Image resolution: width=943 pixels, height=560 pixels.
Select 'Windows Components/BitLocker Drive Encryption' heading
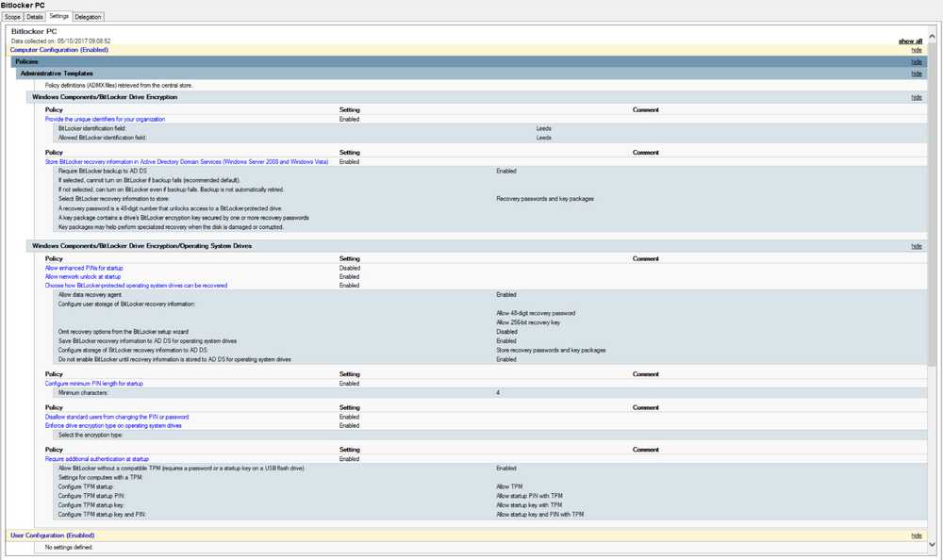(x=105, y=97)
